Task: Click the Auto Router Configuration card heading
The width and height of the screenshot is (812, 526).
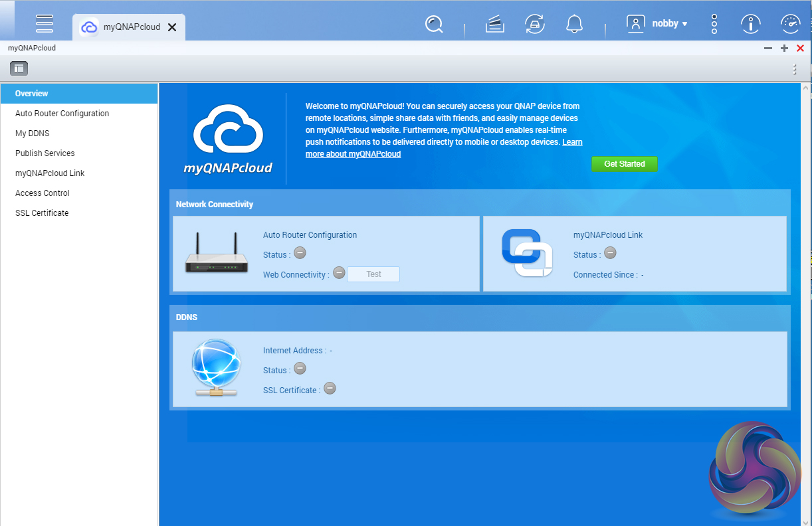Action: 310,235
